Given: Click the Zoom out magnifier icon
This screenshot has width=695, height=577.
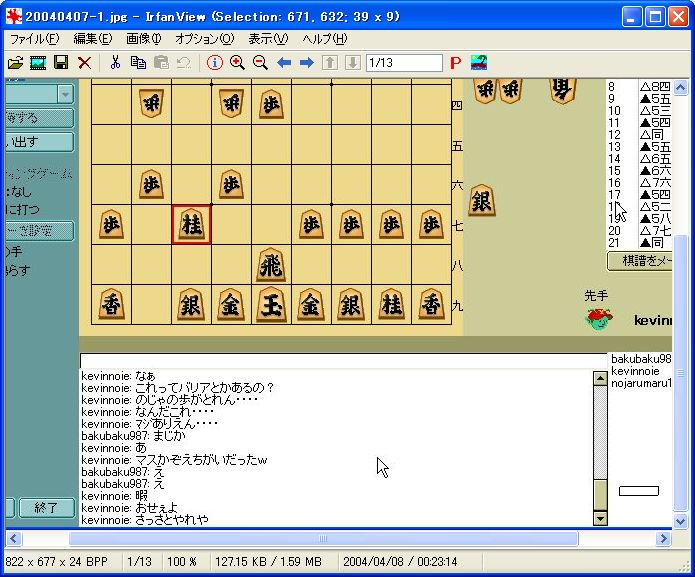Looking at the screenshot, I should point(260,63).
